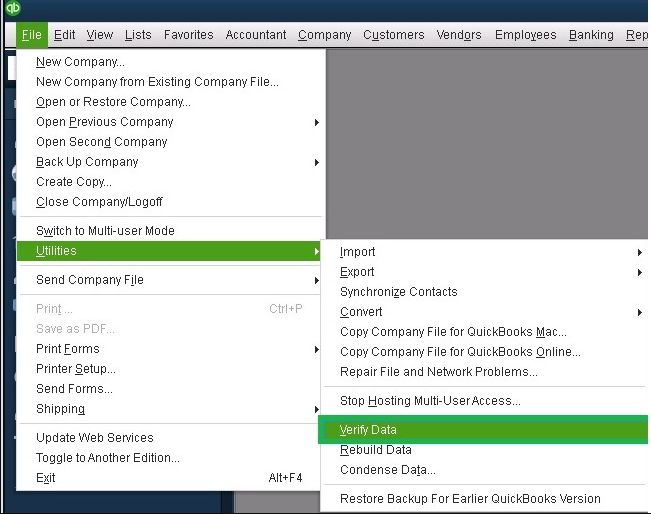Image resolution: width=651 pixels, height=514 pixels.
Task: Select Close Company/Logoff
Action: (x=169, y=202)
